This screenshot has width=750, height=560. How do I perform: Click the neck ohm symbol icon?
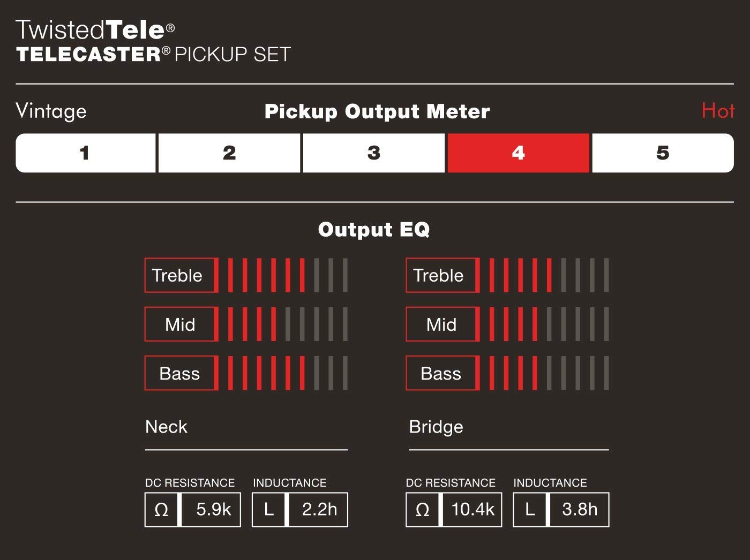[161, 510]
